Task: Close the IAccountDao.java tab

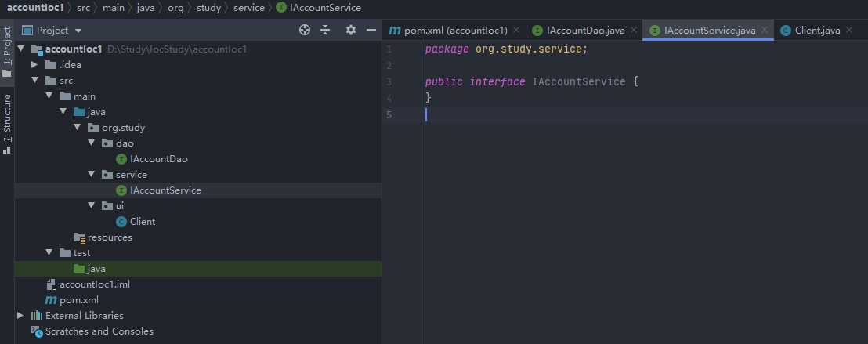Action: click(634, 31)
